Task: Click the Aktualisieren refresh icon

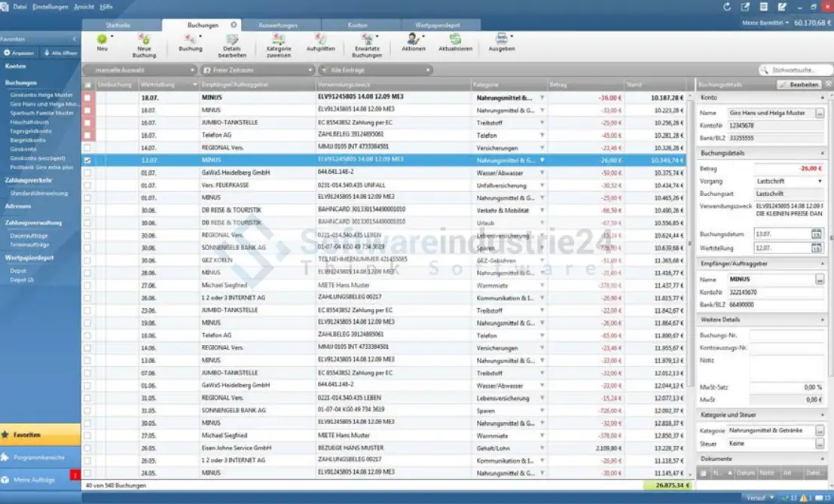Action: pyautogui.click(x=455, y=39)
